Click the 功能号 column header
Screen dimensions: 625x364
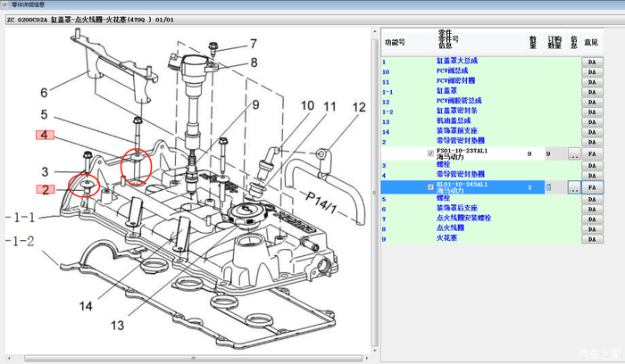(x=395, y=42)
